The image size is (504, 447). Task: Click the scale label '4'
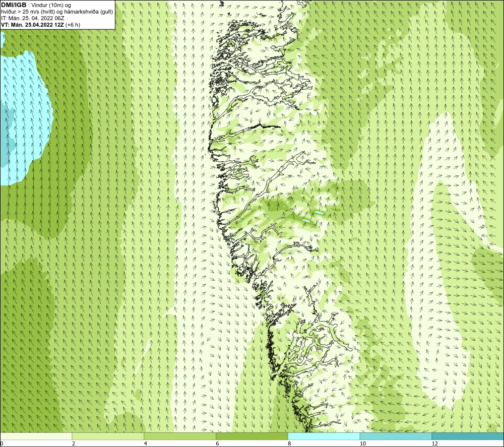146,444
